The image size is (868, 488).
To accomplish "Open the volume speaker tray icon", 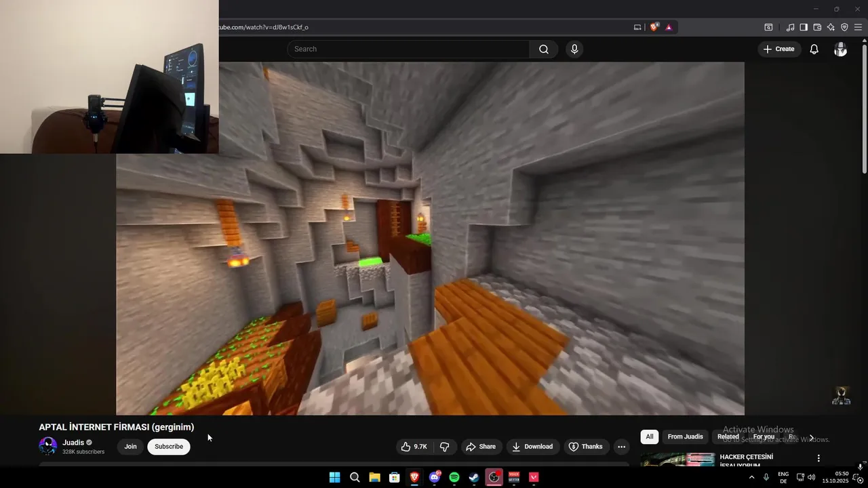I will [x=811, y=477].
